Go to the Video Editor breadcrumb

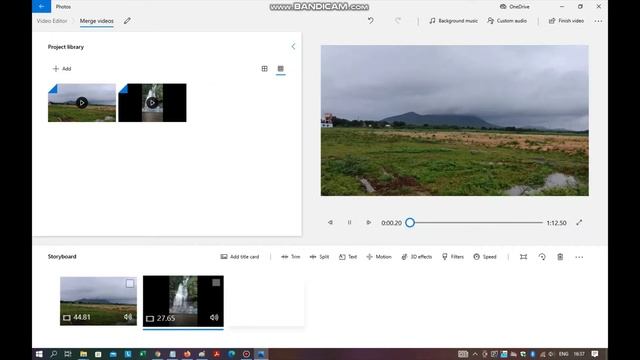coord(52,21)
